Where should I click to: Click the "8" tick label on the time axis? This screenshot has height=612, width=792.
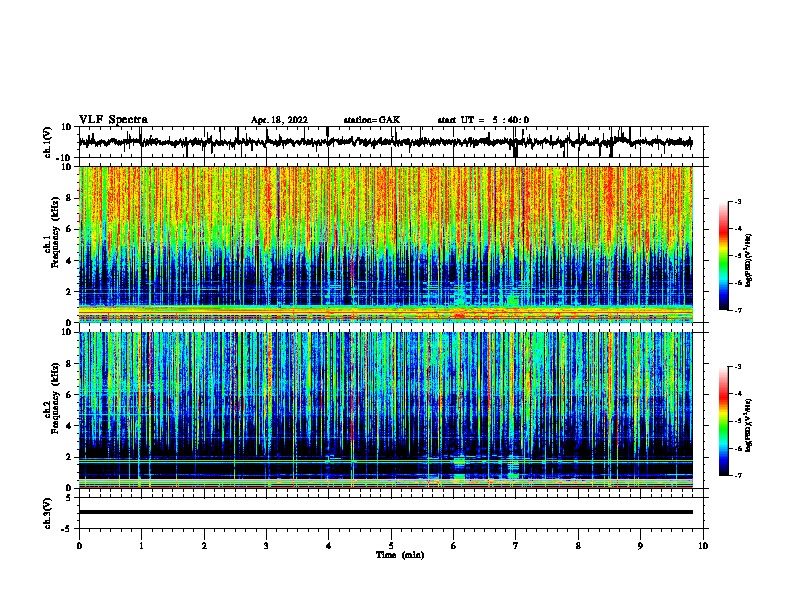tap(578, 546)
